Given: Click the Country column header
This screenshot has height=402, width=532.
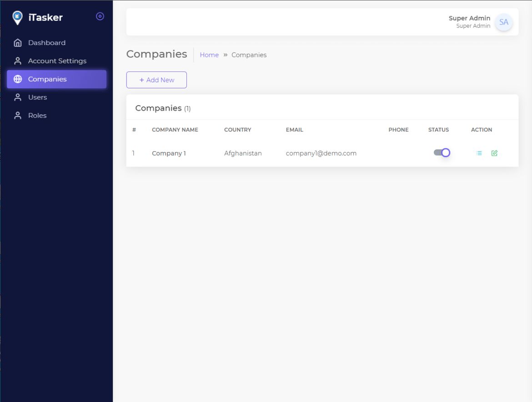Looking at the screenshot, I should coord(237,130).
